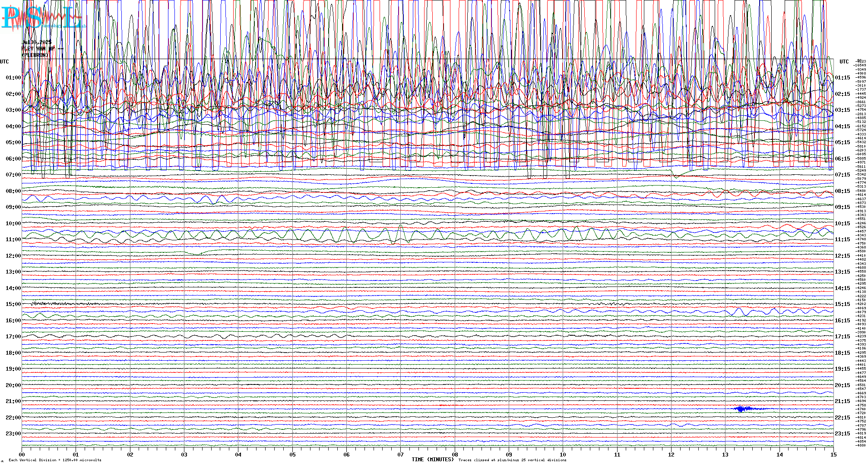Select the 18:00 hour label

13,353
